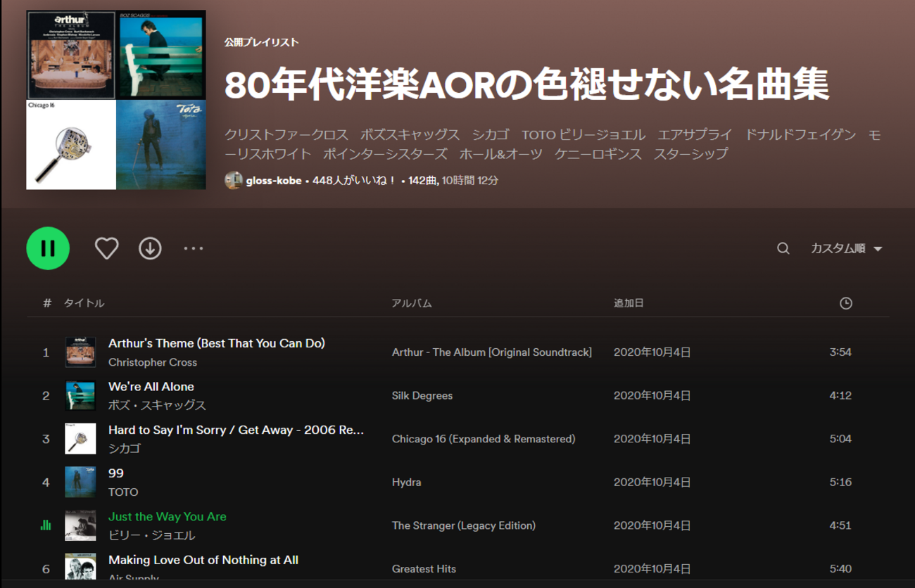This screenshot has width=915, height=588.
Task: Click the 448人がいいね！ like count
Action: pyautogui.click(x=354, y=181)
